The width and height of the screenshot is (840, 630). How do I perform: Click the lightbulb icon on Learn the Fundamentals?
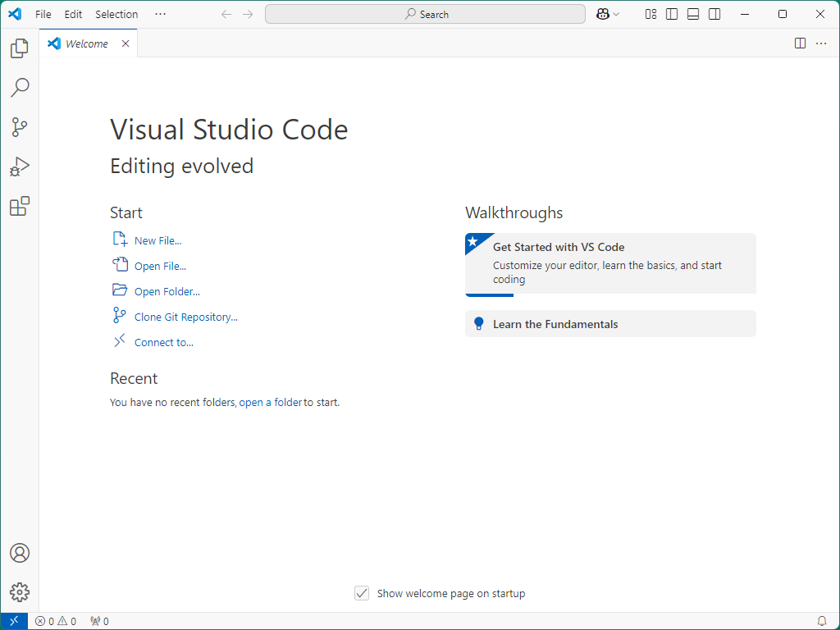pos(479,323)
